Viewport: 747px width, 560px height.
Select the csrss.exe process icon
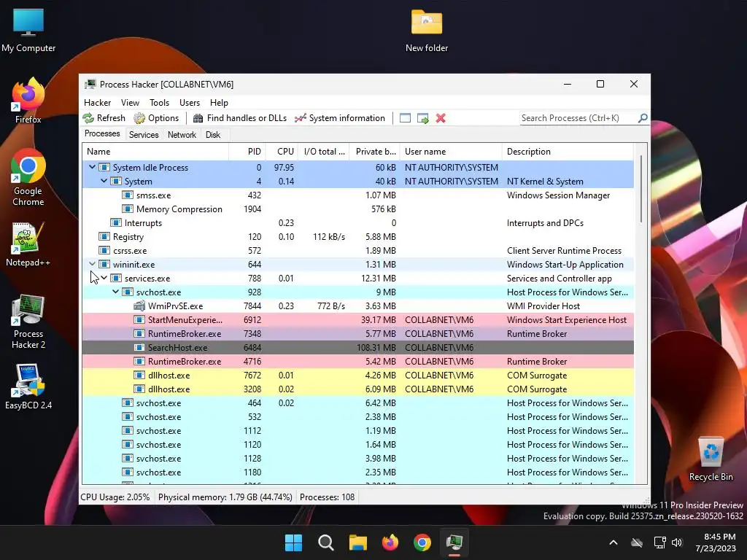pos(104,250)
